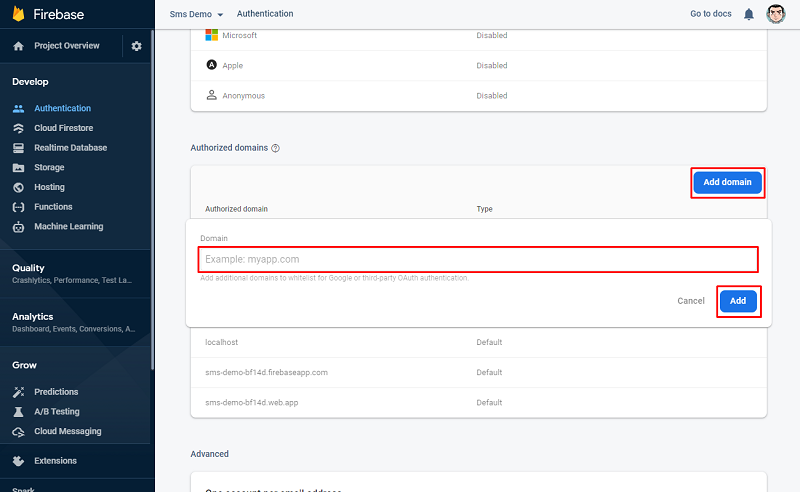Image resolution: width=800 pixels, height=492 pixels.
Task: Click the sidebar scrollbar
Action: (152, 199)
